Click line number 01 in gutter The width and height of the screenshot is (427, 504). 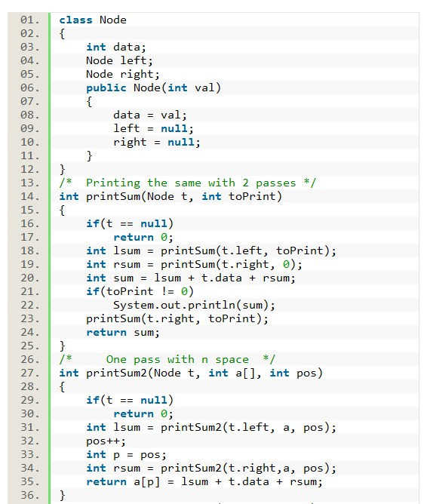pos(30,20)
